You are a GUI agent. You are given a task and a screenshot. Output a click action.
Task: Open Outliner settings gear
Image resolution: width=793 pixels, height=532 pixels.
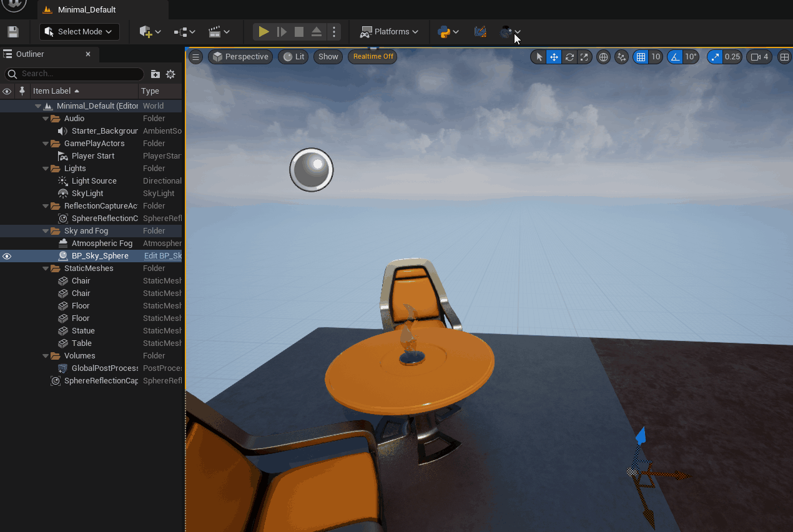tap(170, 74)
